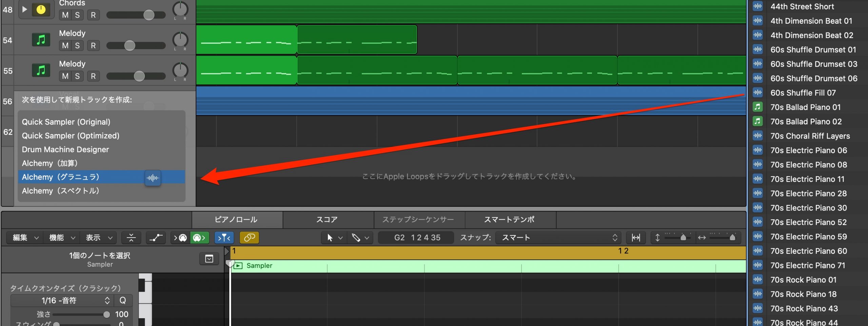Click the green music note icon on track 55
The height and width of the screenshot is (326, 868).
(x=41, y=70)
